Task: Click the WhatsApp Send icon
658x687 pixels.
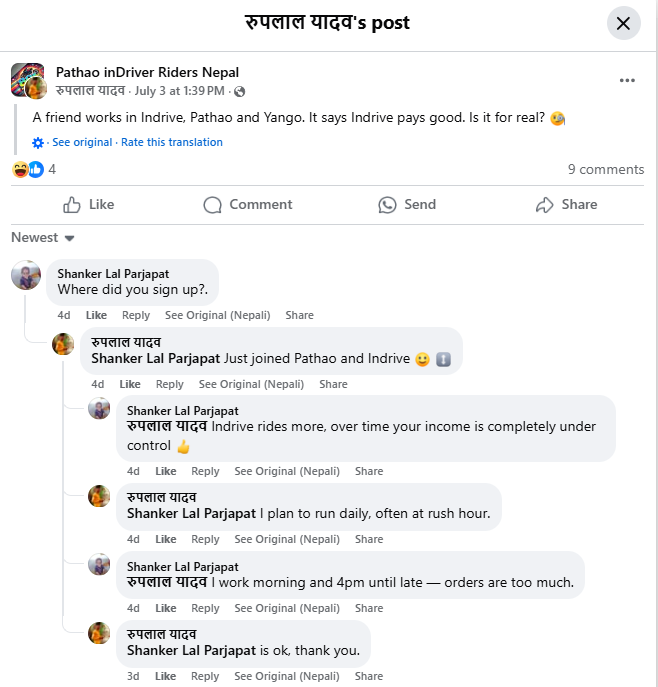Action: [x=387, y=205]
